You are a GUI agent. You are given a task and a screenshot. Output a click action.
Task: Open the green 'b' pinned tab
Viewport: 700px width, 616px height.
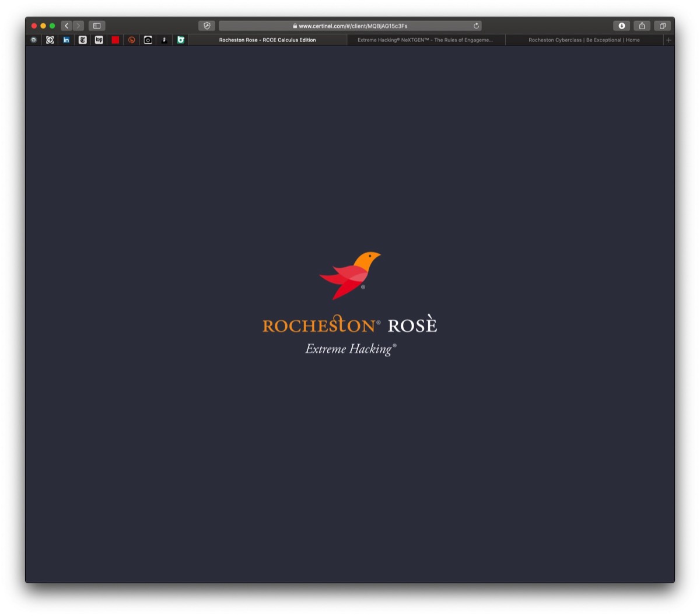pyautogui.click(x=181, y=40)
